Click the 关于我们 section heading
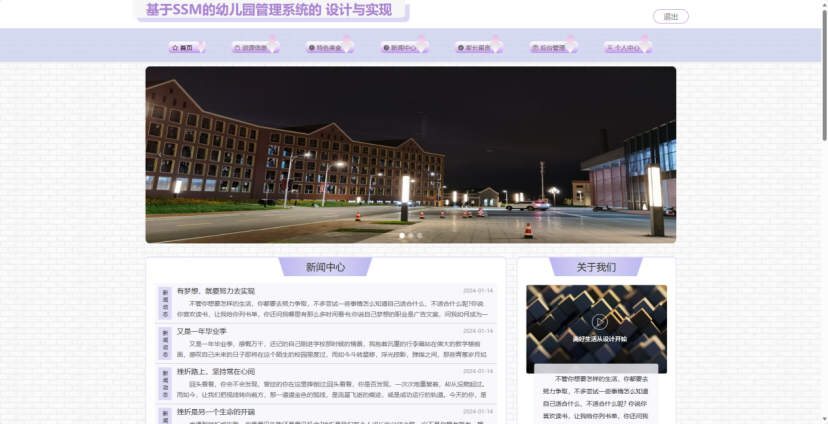This screenshot has height=424, width=828. [x=596, y=267]
